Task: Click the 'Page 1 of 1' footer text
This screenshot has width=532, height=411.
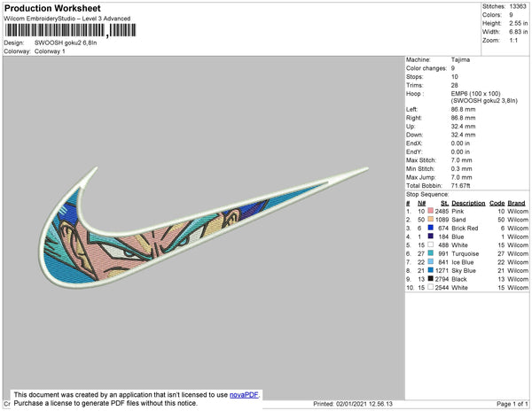Action: point(512,404)
